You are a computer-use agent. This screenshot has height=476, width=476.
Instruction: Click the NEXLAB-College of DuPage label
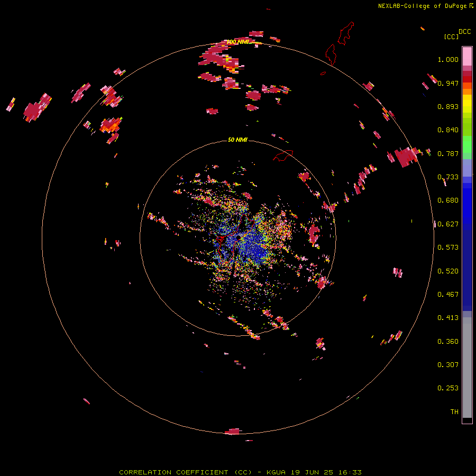click(425, 6)
